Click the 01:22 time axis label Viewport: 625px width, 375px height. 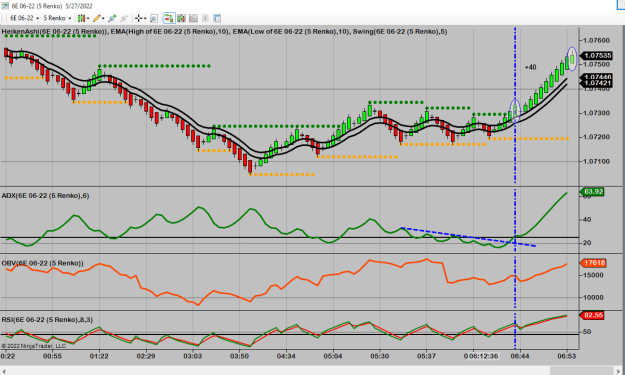pos(99,356)
